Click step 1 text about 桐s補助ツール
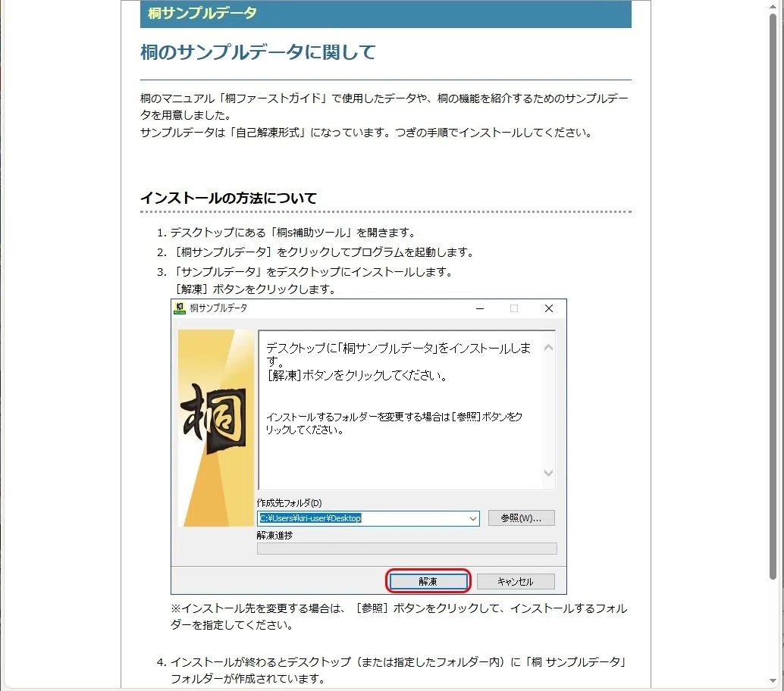 293,233
